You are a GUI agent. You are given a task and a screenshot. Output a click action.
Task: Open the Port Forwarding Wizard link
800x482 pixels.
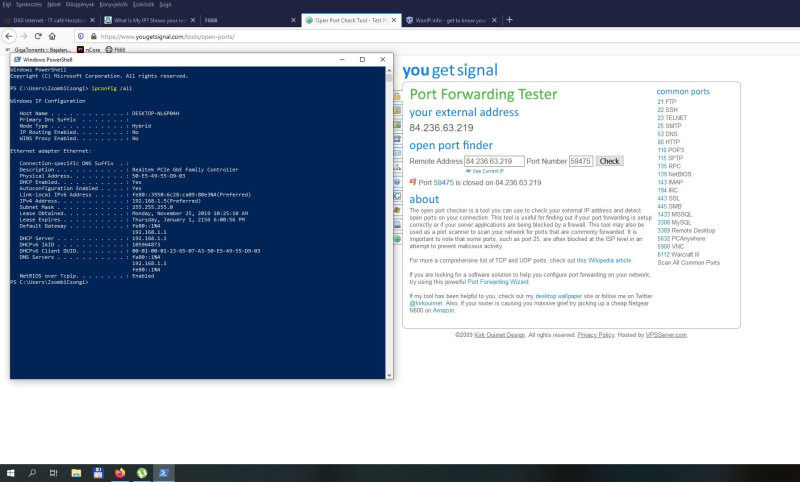tap(498, 282)
